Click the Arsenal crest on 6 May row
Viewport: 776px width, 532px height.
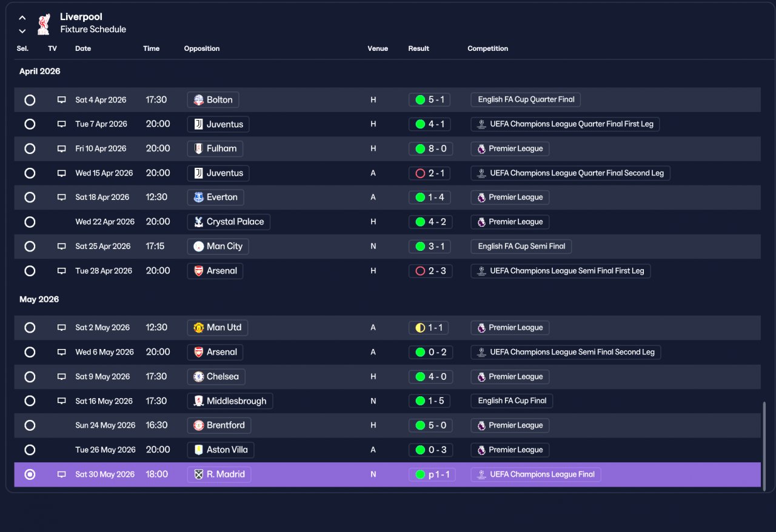(198, 352)
